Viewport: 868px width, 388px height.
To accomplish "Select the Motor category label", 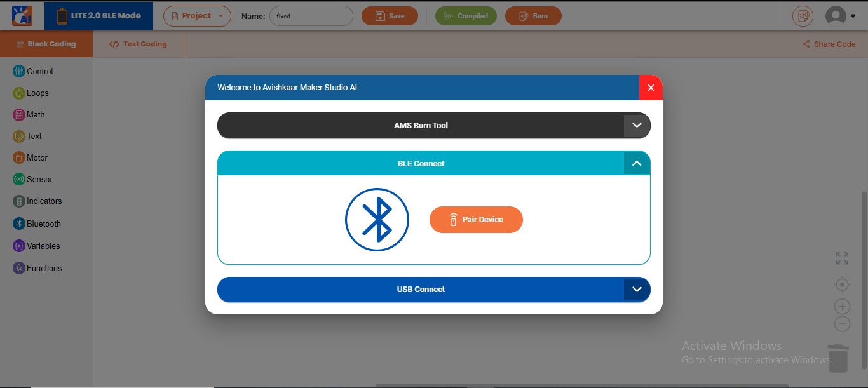I will tap(37, 158).
